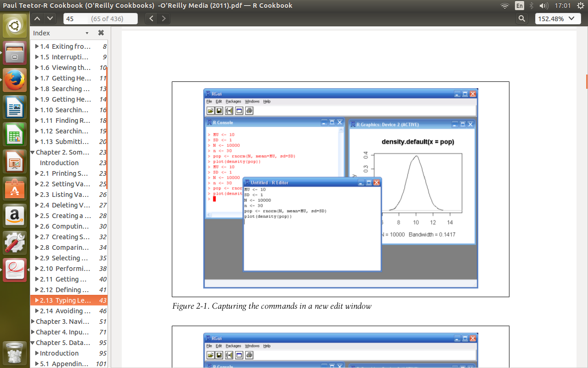
Task: Open the search magnifier in toolbar
Action: [x=521, y=18]
